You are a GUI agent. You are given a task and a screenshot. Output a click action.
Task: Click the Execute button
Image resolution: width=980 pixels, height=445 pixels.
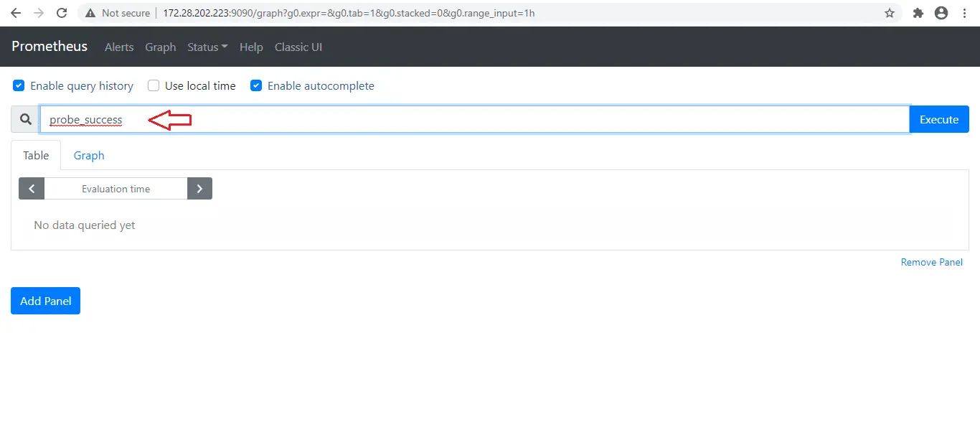(938, 119)
